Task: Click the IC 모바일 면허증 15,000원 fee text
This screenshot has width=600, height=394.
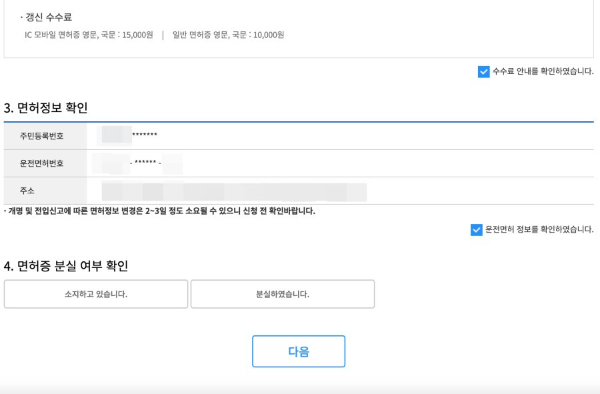Action: (89, 35)
